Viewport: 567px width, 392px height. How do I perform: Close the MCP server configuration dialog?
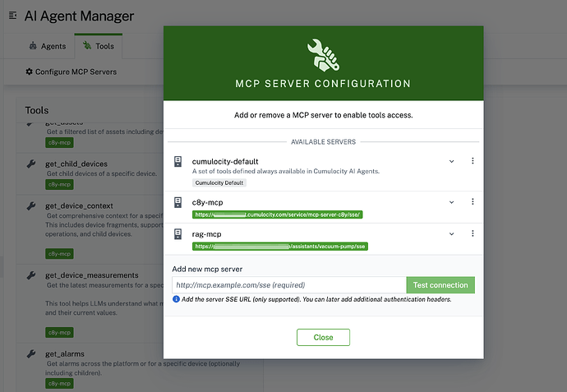pos(323,337)
